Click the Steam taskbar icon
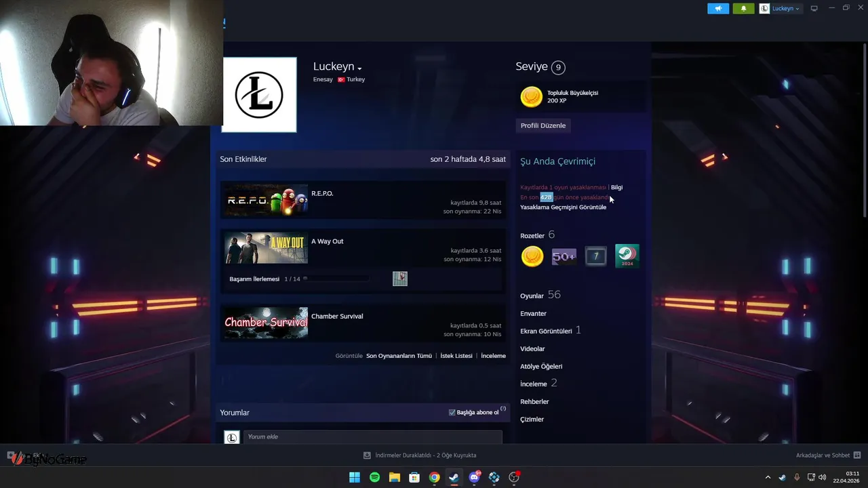The width and height of the screenshot is (868, 488). click(454, 477)
